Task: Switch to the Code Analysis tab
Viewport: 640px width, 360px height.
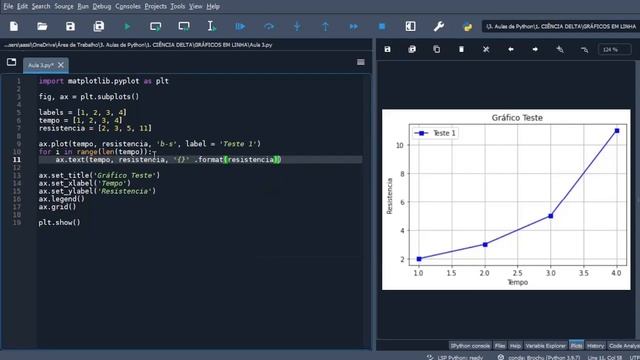Action: click(624, 346)
